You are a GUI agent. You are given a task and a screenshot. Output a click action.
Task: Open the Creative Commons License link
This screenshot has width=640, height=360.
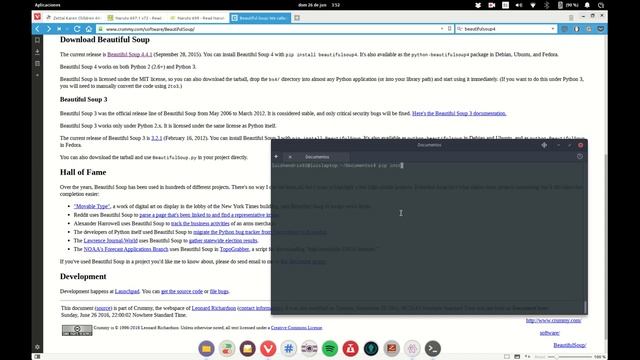point(296,328)
